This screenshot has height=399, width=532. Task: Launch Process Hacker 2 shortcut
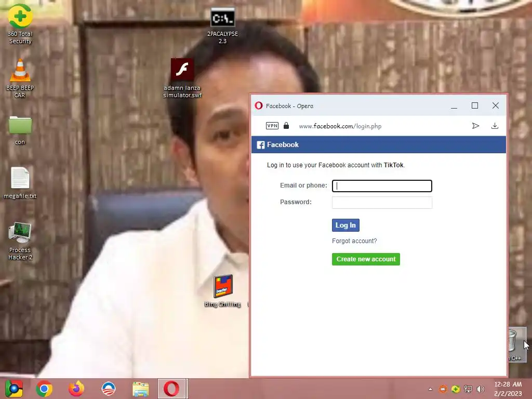point(20,241)
